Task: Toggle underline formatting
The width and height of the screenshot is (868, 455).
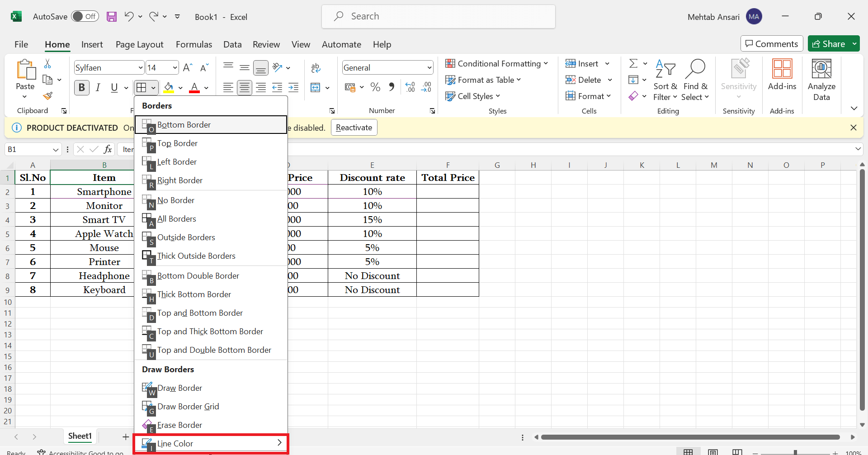Action: [113, 87]
